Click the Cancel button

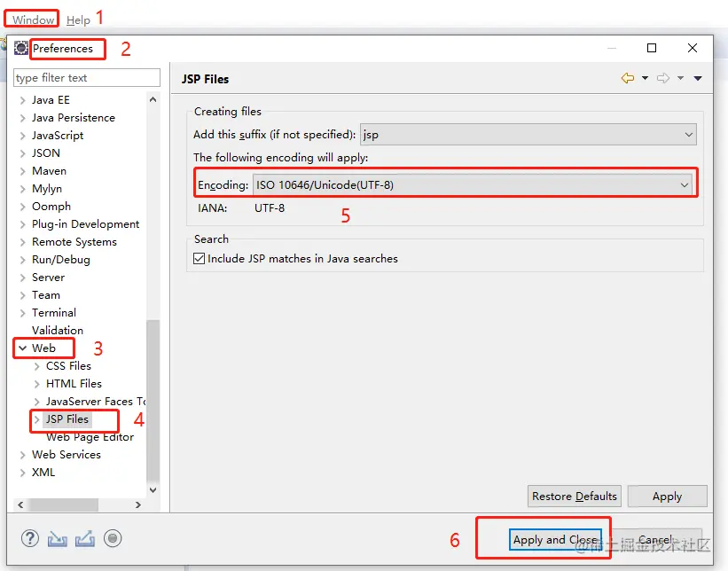coord(655,539)
